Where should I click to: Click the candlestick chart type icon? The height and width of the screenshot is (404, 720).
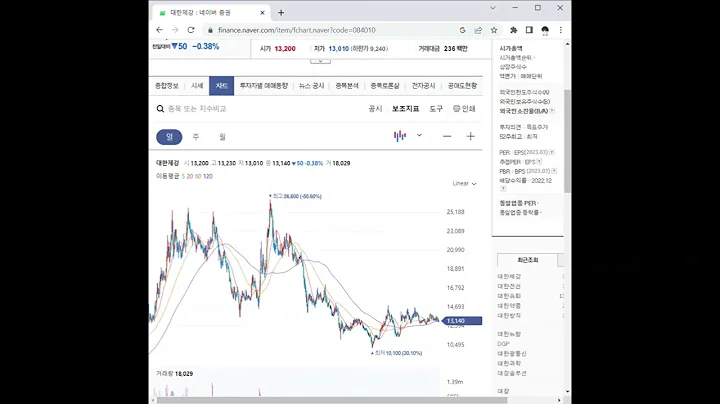[400, 136]
